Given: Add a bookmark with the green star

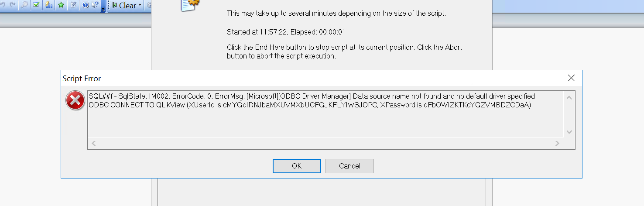Looking at the screenshot, I should click(x=61, y=5).
